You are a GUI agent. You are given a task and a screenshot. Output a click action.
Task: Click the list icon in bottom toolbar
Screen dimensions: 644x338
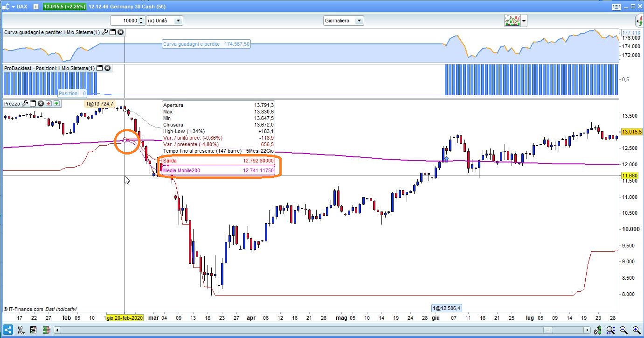pos(34,330)
